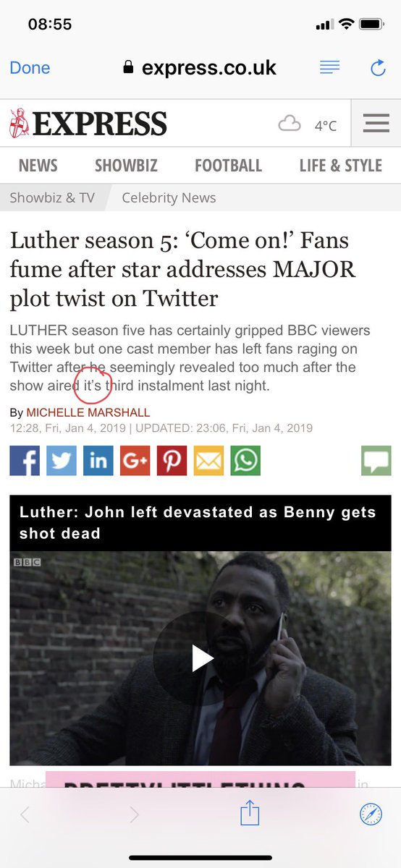Open the hamburger navigation menu

[x=376, y=124]
